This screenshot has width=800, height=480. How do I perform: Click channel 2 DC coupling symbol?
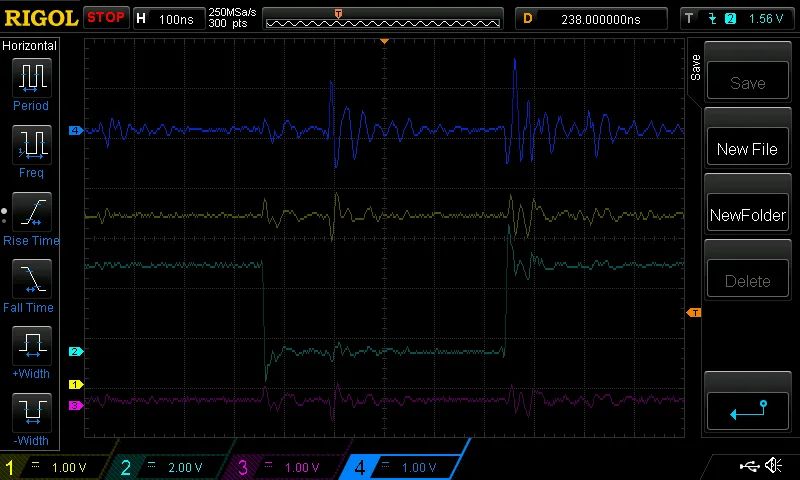click(152, 465)
